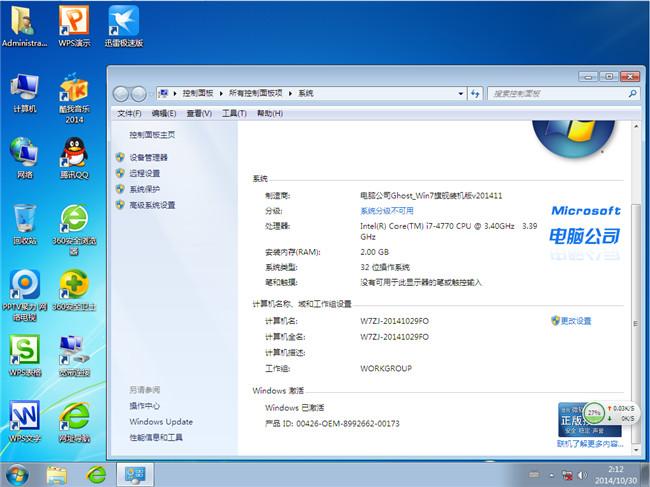The width and height of the screenshot is (650, 487).
Task: Launch WPS演示 desktop shortcut
Action: point(74,26)
